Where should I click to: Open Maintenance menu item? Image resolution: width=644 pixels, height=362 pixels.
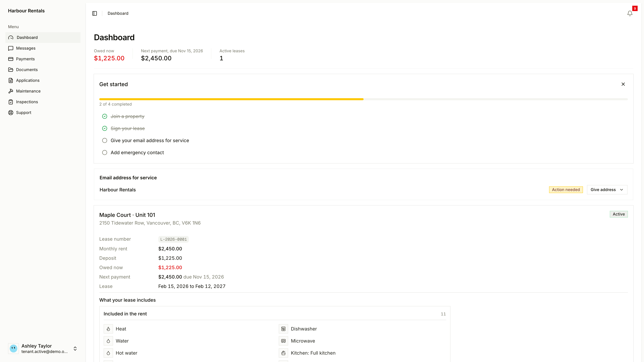click(x=43, y=91)
